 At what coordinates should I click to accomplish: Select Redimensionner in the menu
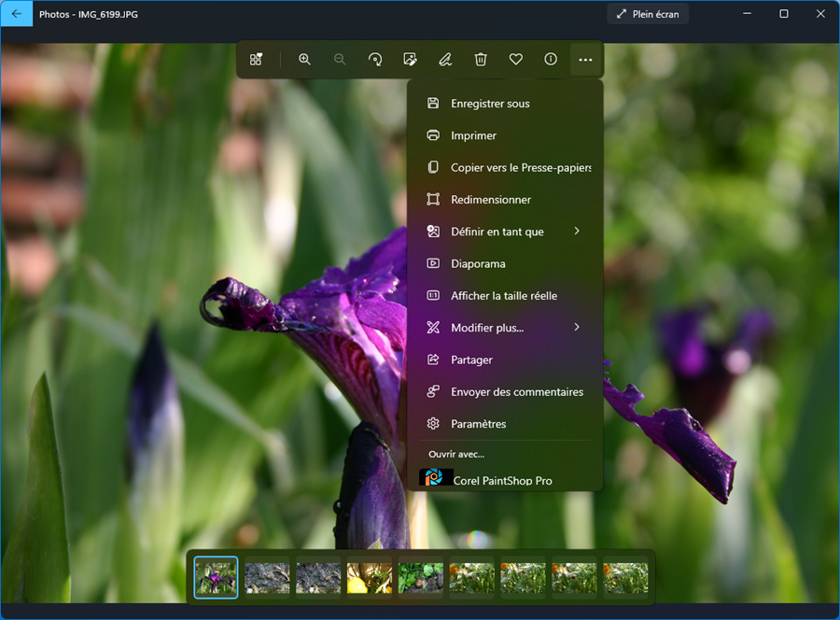491,200
